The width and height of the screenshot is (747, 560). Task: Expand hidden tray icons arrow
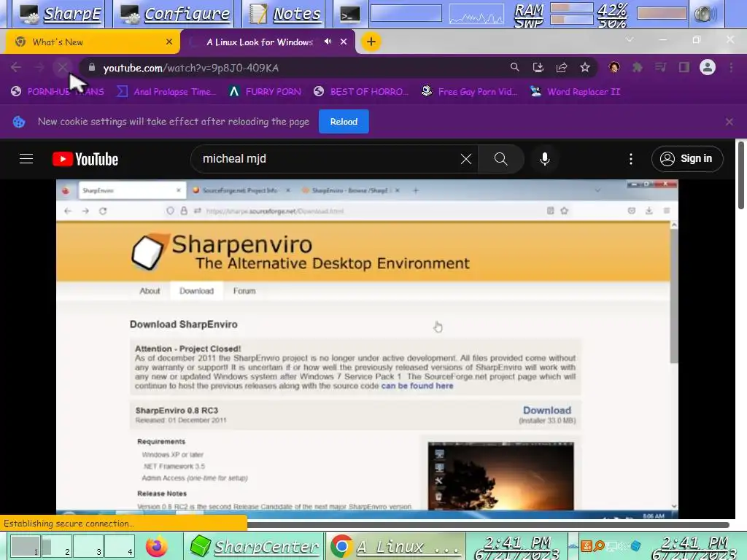point(573,546)
